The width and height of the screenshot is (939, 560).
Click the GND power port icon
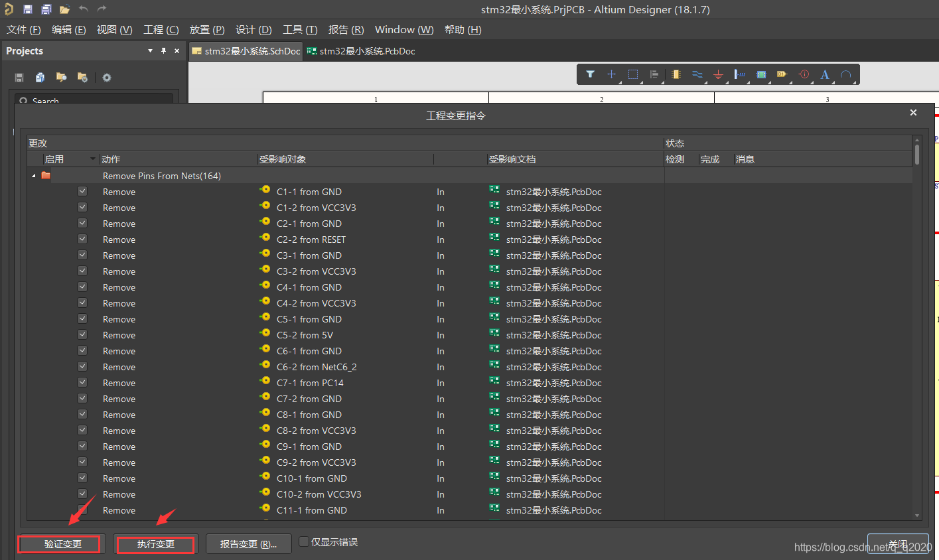tap(718, 74)
